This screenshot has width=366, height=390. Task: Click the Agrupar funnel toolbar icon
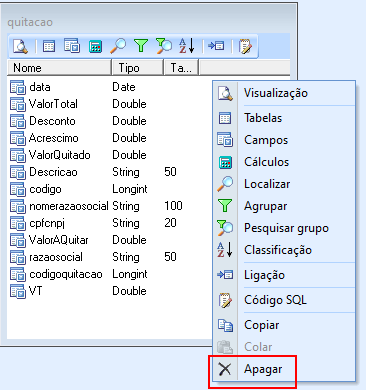141,46
